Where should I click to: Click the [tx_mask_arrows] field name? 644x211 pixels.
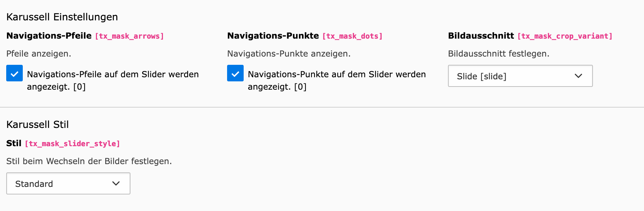[x=129, y=36]
